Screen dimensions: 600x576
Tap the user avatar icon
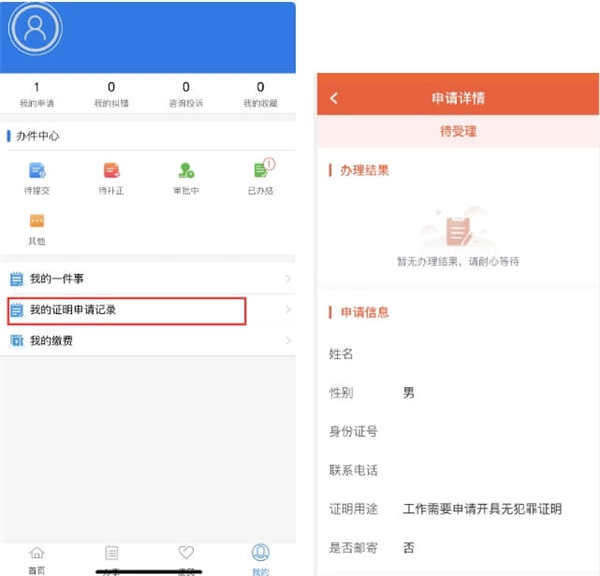(x=35, y=28)
